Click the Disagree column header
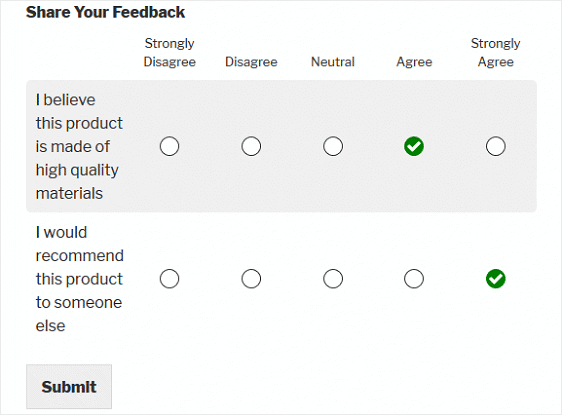The image size is (562, 415). coord(251,62)
